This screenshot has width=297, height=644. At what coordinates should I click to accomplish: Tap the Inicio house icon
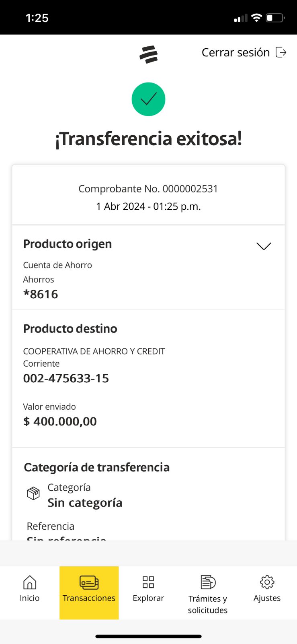click(x=30, y=582)
